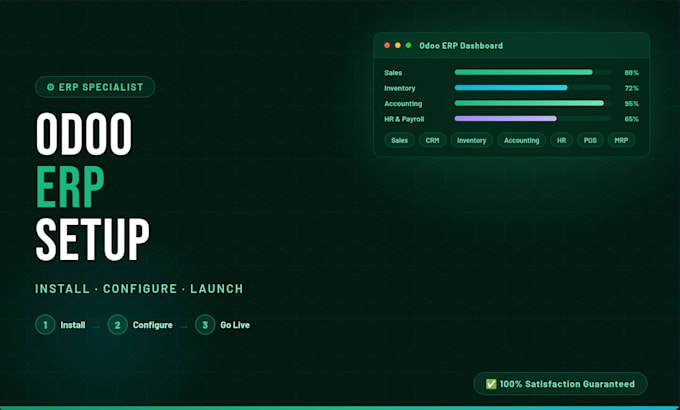
Task: Click the 88% value
Action: pyautogui.click(x=631, y=73)
